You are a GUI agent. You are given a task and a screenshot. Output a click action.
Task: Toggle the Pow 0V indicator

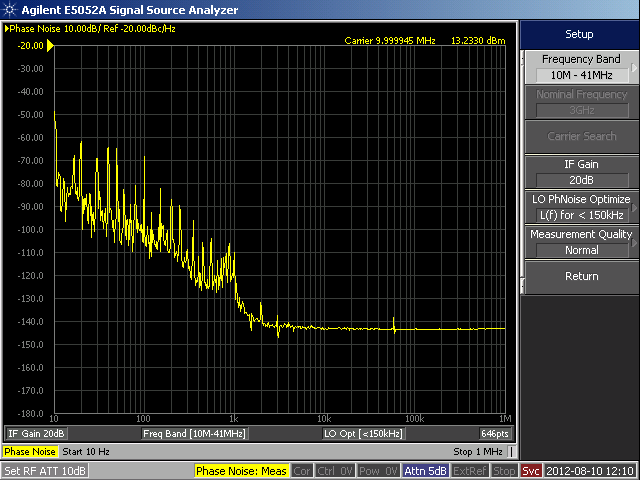tap(380, 471)
